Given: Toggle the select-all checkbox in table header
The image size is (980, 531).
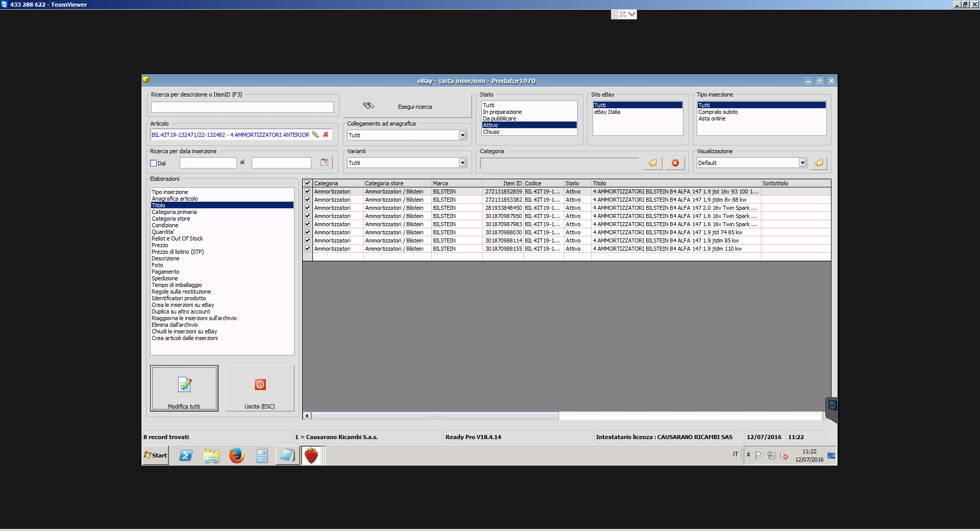Looking at the screenshot, I should [x=308, y=183].
